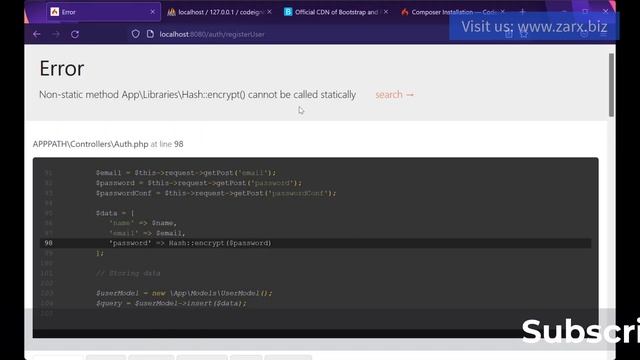The height and width of the screenshot is (360, 640).
Task: Click highlighted line 98 Hash::encrypt code
Action: [x=316, y=243]
